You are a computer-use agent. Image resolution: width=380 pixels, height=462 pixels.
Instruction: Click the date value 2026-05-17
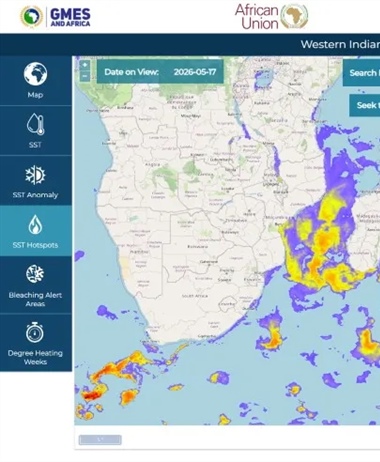pos(195,72)
